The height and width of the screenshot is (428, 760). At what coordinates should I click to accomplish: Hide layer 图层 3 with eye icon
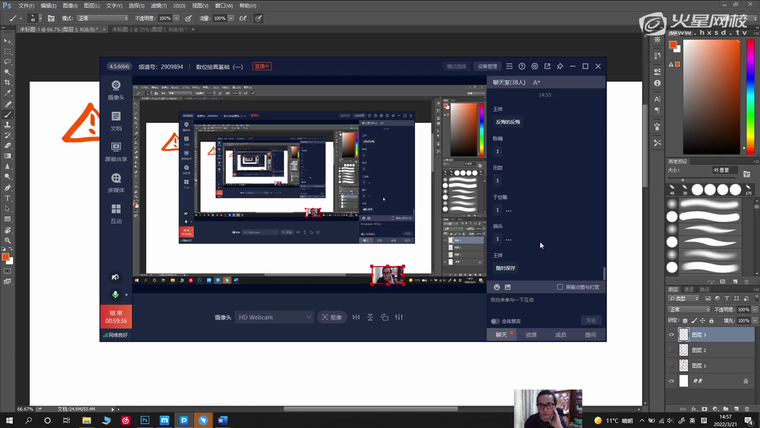671,335
